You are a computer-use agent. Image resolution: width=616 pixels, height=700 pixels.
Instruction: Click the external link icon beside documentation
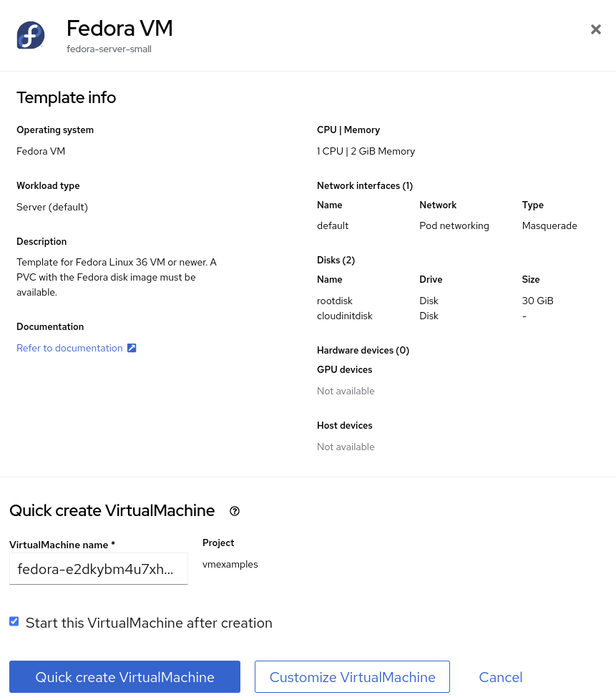coord(132,348)
